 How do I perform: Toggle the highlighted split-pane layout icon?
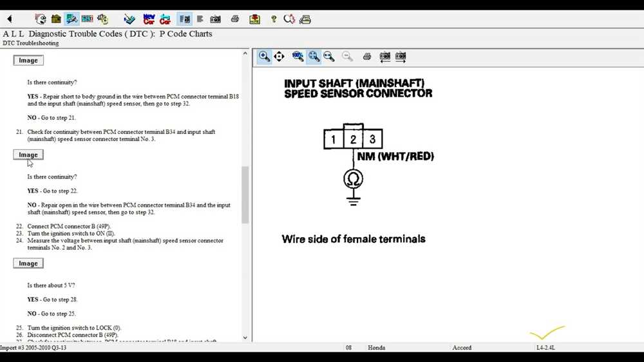[x=184, y=19]
